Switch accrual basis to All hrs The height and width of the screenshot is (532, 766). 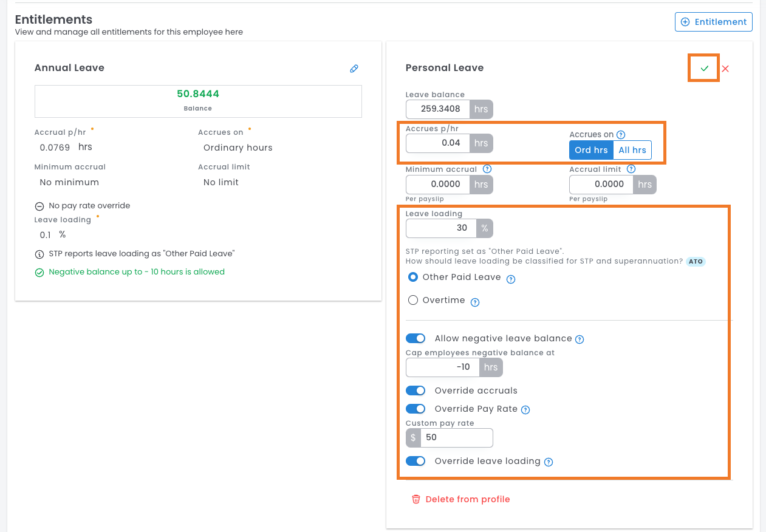632,150
